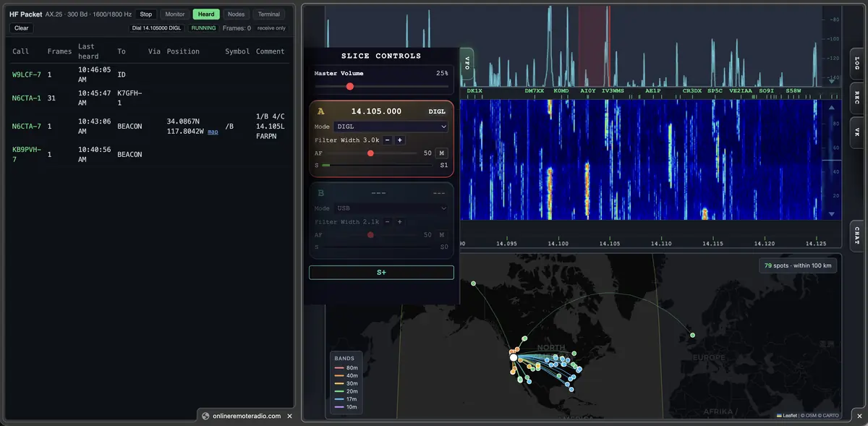The image size is (868, 426).
Task: Click the Last heard column header
Action: (x=88, y=51)
